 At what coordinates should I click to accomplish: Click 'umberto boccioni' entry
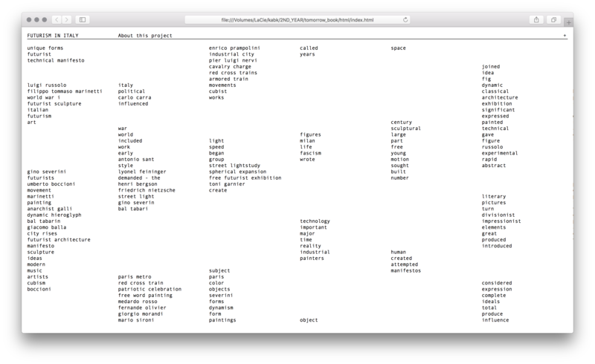click(51, 184)
